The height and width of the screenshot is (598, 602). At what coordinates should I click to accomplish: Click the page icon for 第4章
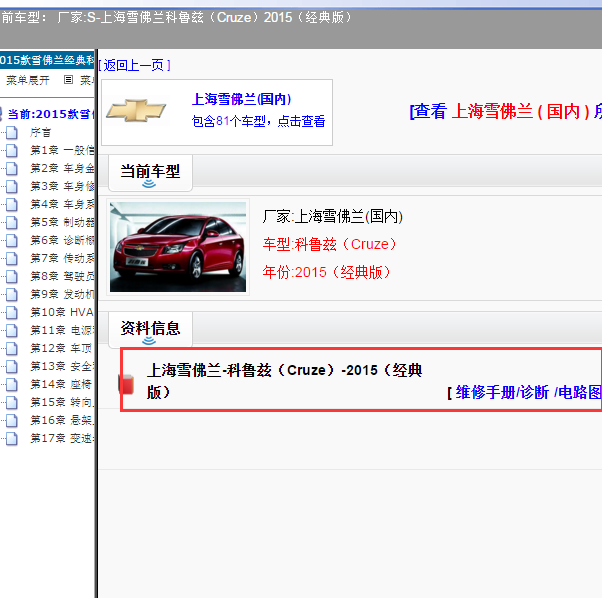pos(12,205)
